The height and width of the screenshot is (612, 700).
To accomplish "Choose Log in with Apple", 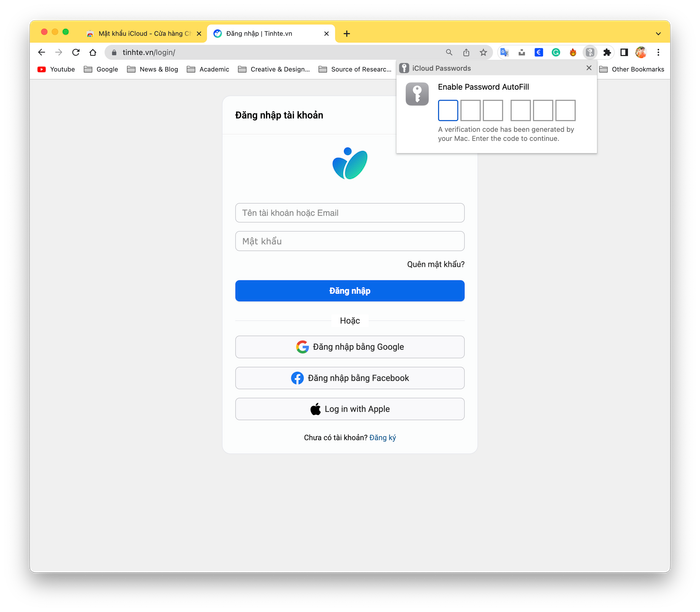I will pyautogui.click(x=350, y=409).
